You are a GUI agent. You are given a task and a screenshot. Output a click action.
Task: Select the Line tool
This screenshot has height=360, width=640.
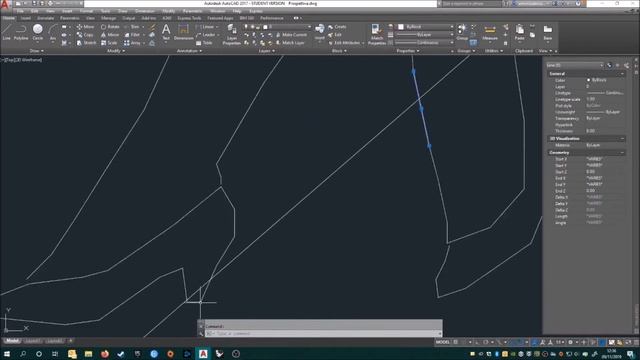7,32
